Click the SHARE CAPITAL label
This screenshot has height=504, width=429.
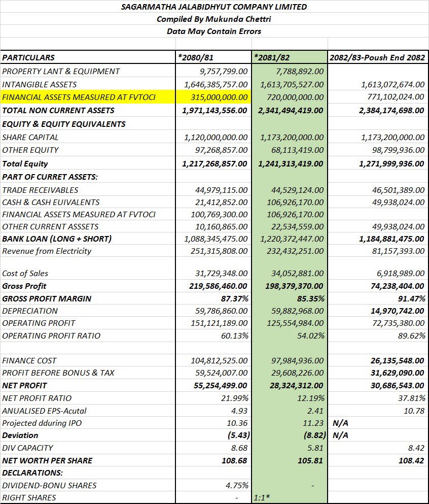[x=30, y=137]
